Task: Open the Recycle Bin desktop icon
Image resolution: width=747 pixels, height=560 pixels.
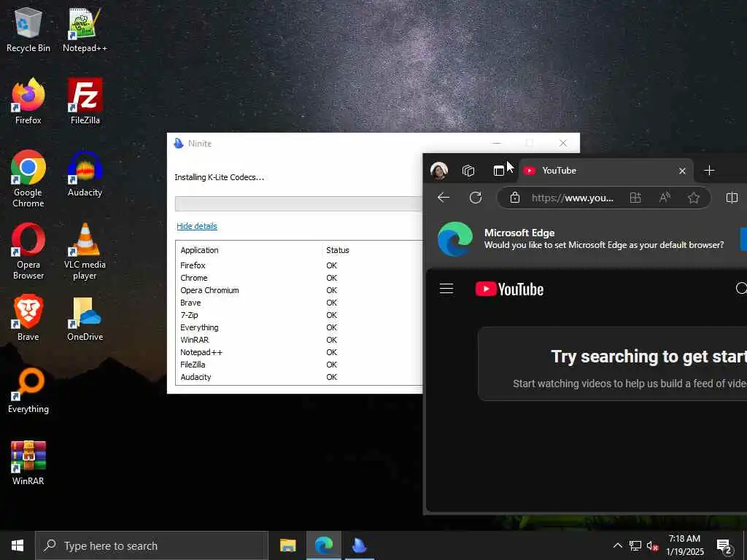Action: (x=28, y=29)
